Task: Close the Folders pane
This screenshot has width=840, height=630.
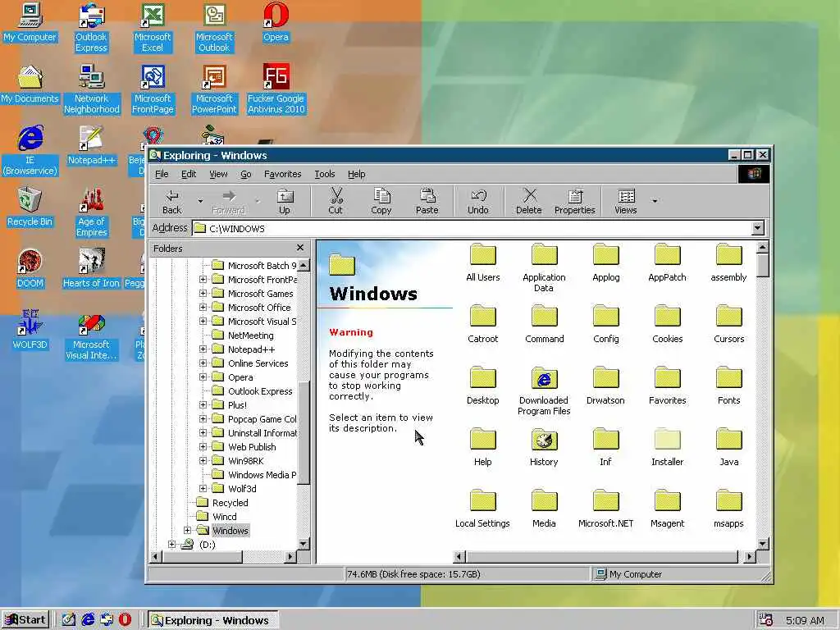Action: (x=300, y=248)
